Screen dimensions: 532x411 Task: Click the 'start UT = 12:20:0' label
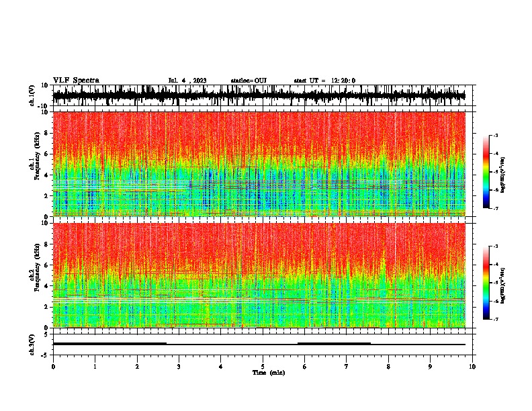324,81
